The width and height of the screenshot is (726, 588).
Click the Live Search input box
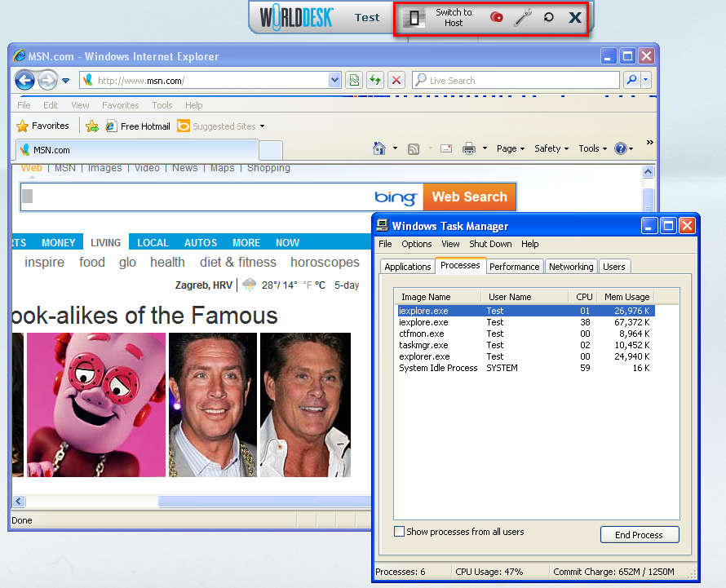516,81
